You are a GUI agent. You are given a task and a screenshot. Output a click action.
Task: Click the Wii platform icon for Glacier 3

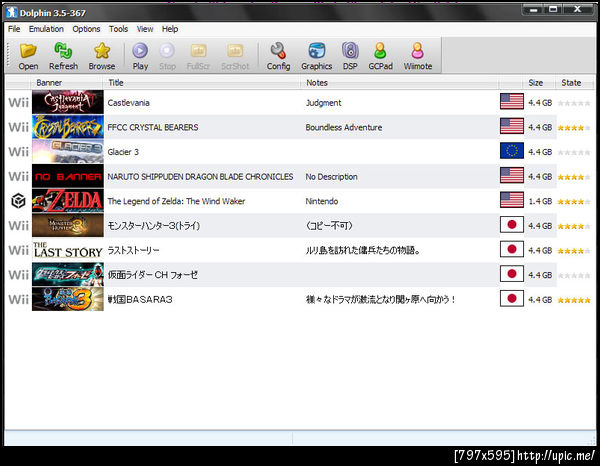pyautogui.click(x=18, y=152)
